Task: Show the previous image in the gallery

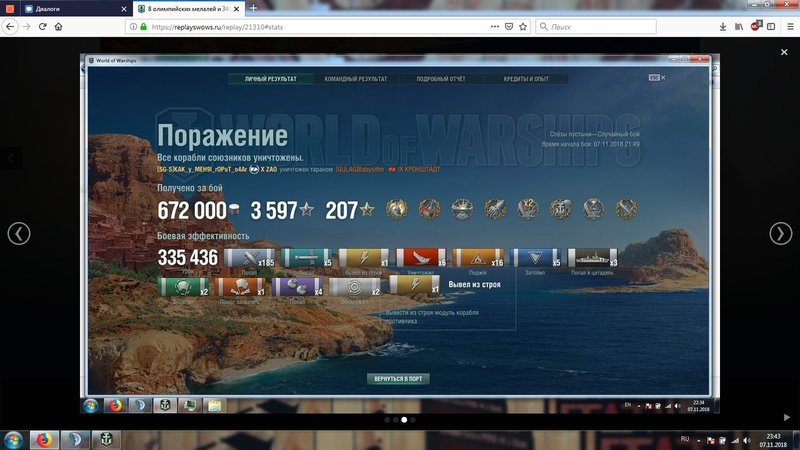Action: [x=19, y=234]
